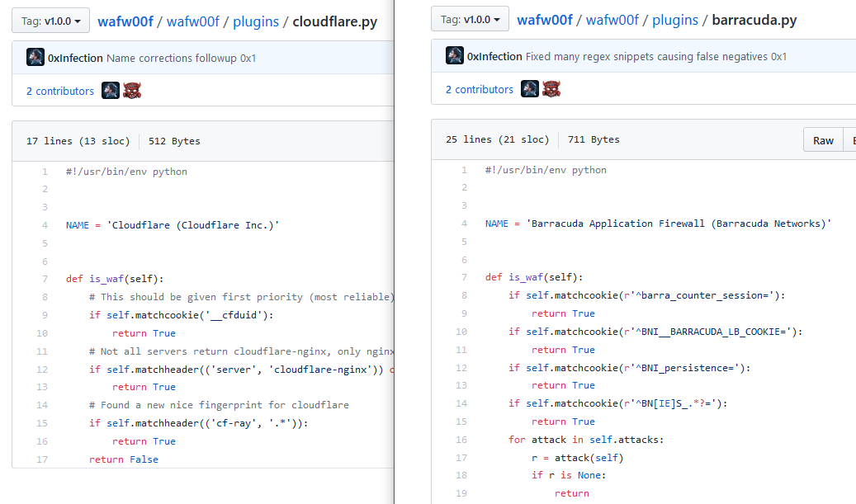856x504 pixels.
Task: Click the text '711 Bytes' in barracuda.py header
Action: (594, 139)
